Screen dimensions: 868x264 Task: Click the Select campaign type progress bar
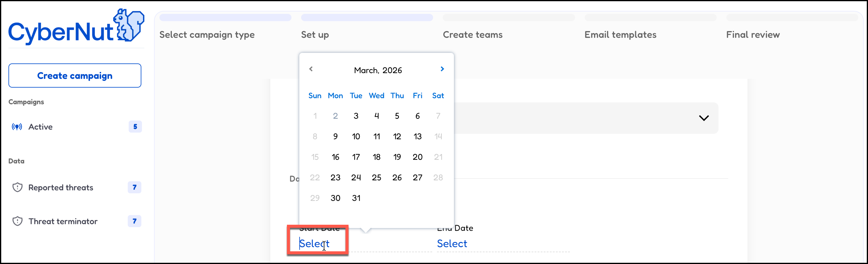225,18
